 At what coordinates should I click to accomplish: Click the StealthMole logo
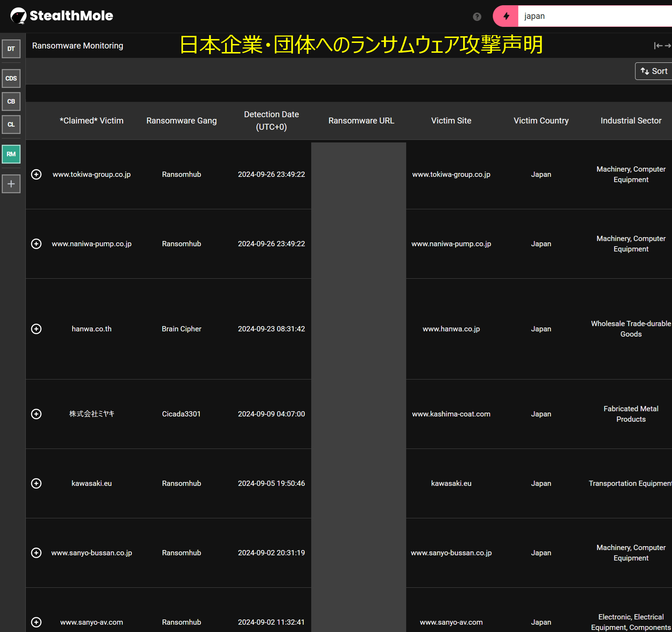[62, 16]
